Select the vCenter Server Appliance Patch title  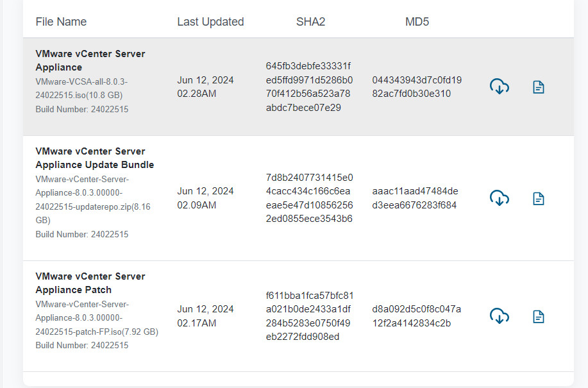tap(90, 283)
